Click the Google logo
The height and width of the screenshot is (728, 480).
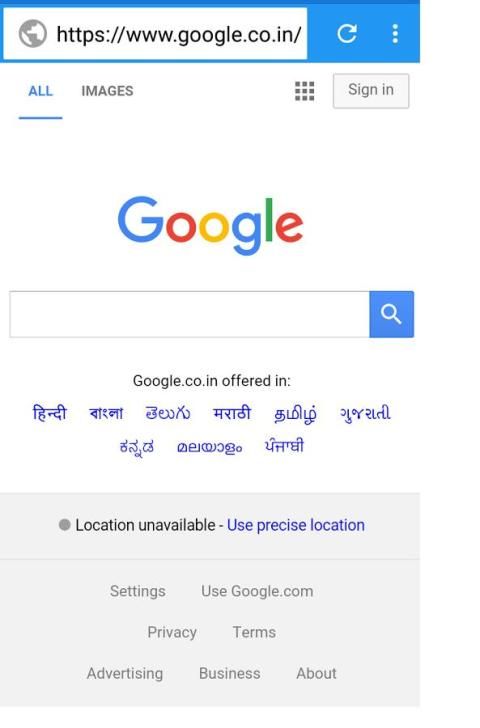point(210,225)
